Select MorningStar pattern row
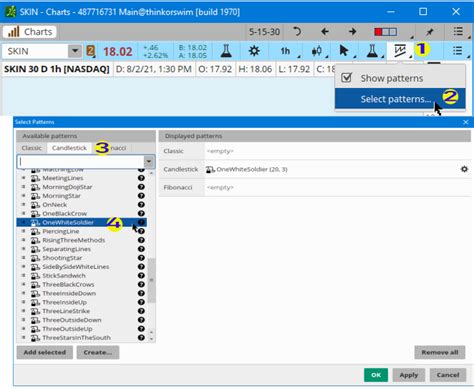 pyautogui.click(x=82, y=196)
